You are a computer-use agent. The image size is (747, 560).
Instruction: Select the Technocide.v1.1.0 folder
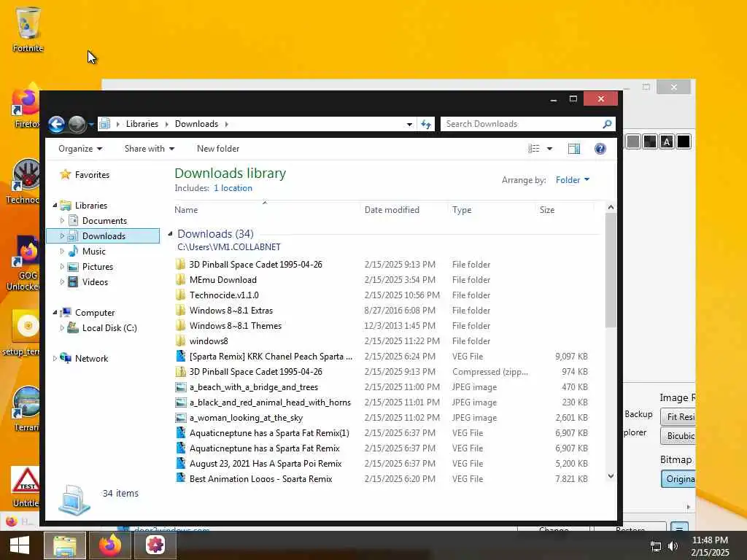pyautogui.click(x=224, y=295)
